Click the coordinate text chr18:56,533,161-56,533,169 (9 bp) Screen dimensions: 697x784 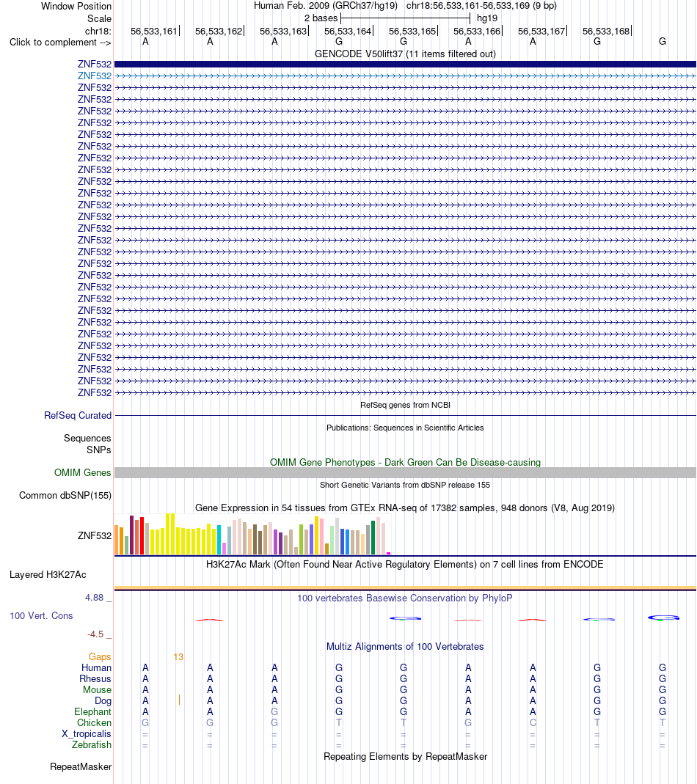coord(481,6)
